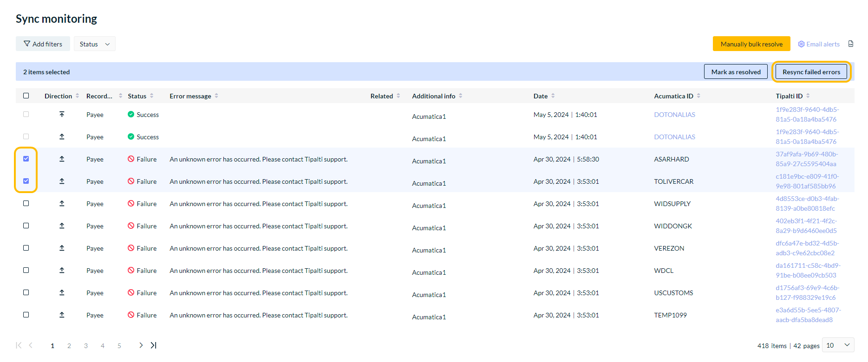Select the WIDSUPPLY row checkbox
Viewport: 868px width, 362px height.
coord(26,203)
